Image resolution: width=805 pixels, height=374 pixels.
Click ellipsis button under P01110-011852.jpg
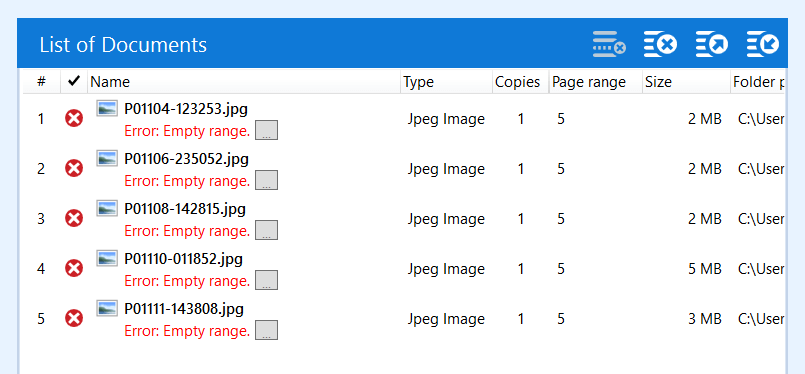point(266,280)
